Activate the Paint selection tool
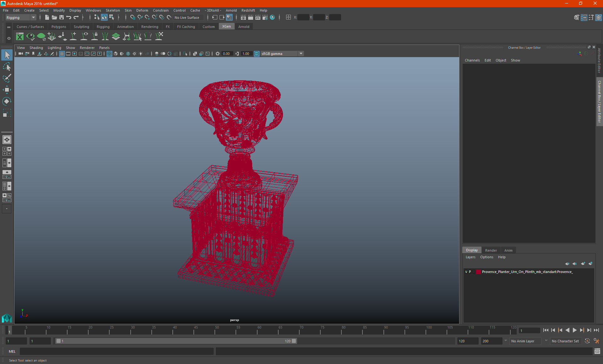The height and width of the screenshot is (364, 603). pos(7,78)
